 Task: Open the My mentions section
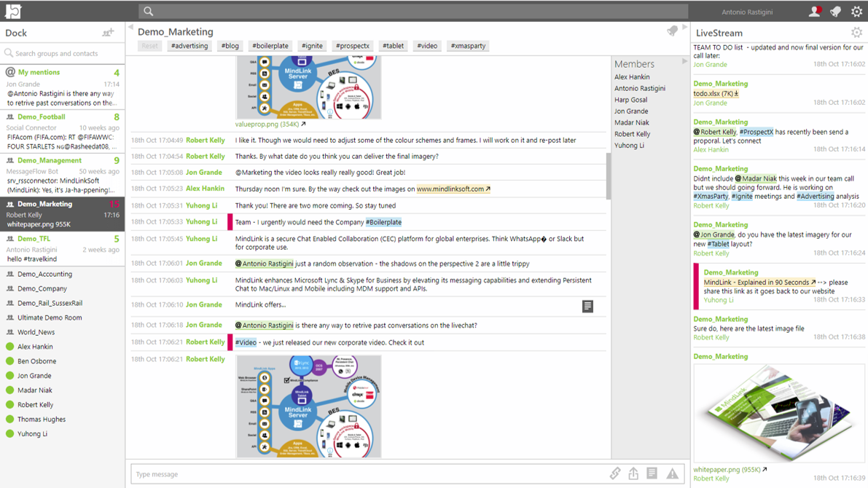[62, 87]
